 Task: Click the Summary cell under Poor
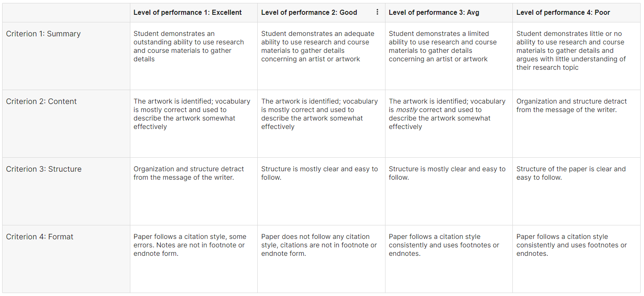[571, 51]
